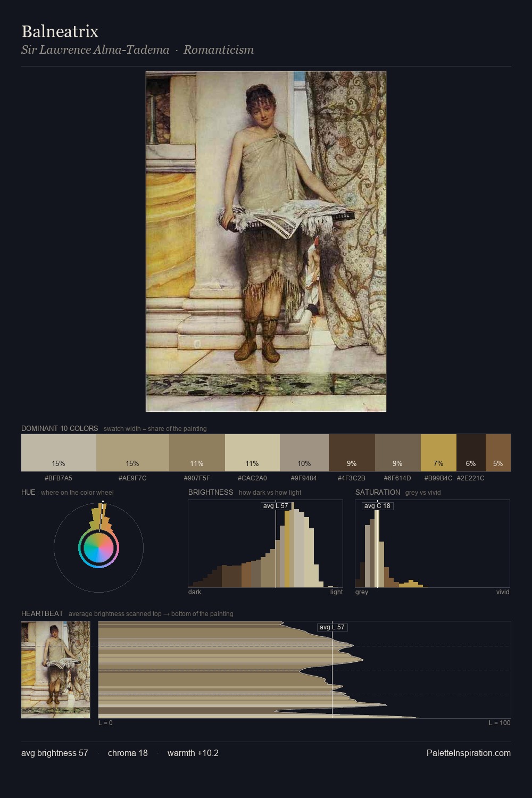Click the small painting thumbnail beside Heartbeat chart
This screenshot has height=798, width=532.
tap(56, 670)
